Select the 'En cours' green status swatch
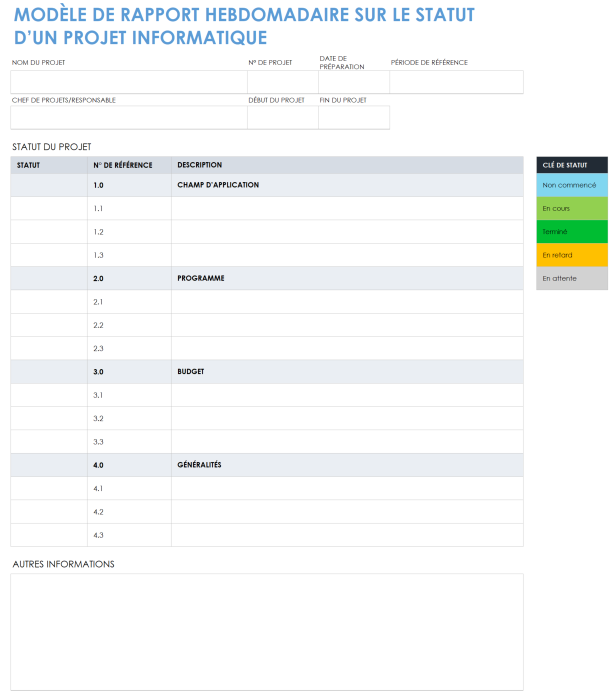 click(x=571, y=208)
